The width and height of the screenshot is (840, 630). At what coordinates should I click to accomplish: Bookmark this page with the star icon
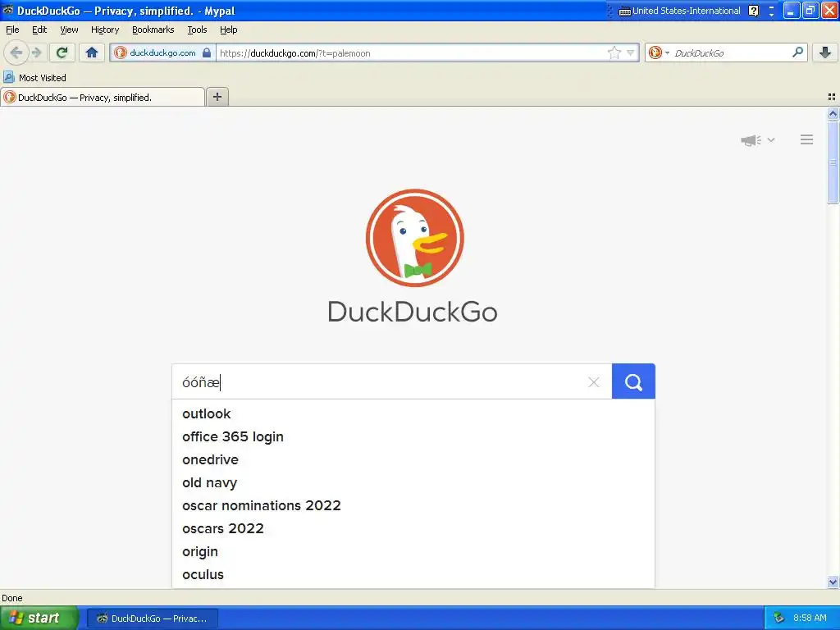click(x=614, y=52)
